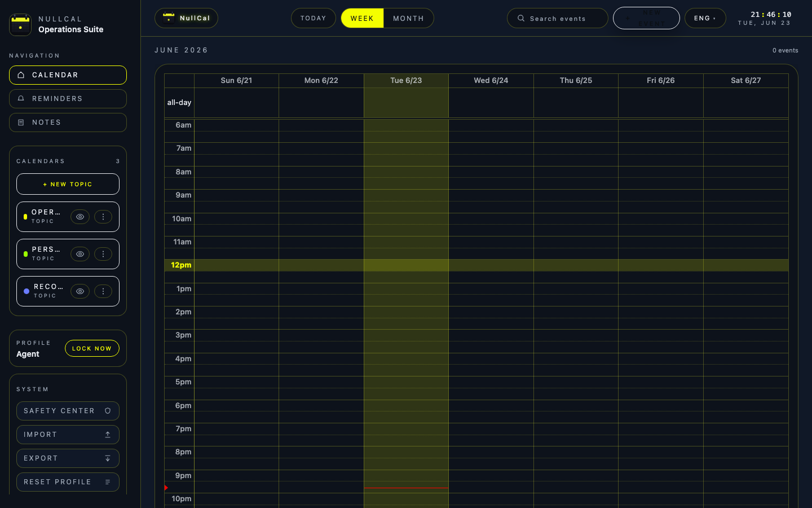Click the Import upload arrow icon
Screen dimensions: 812x508
pos(108,435)
